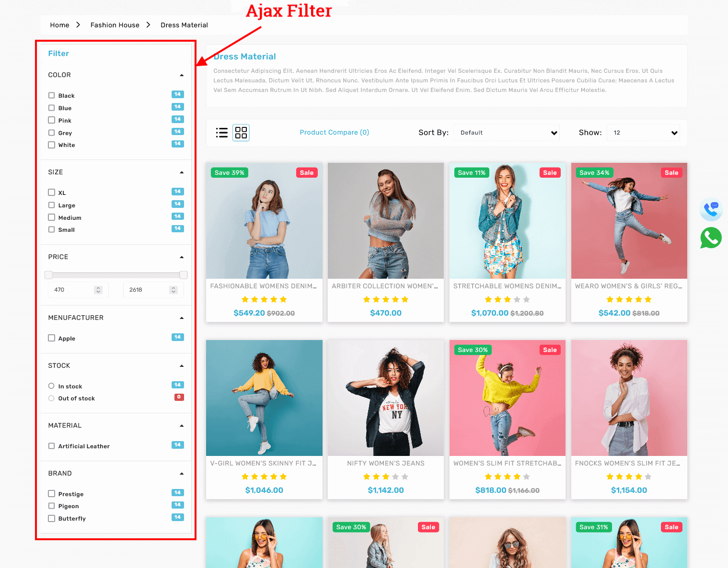728x568 pixels.
Task: Open Fashion House breadcrumb item
Action: pos(115,25)
